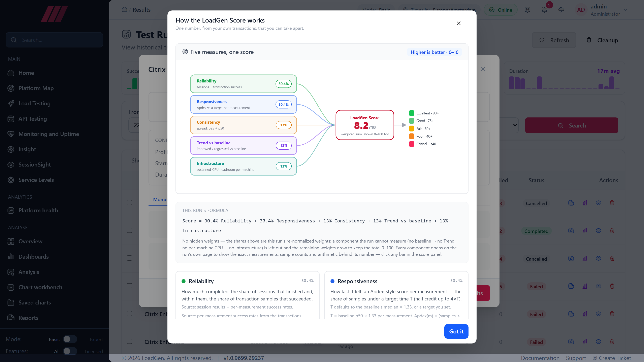Open the calendar icon showing 24
This screenshot has height=362, width=644.
point(527,10)
